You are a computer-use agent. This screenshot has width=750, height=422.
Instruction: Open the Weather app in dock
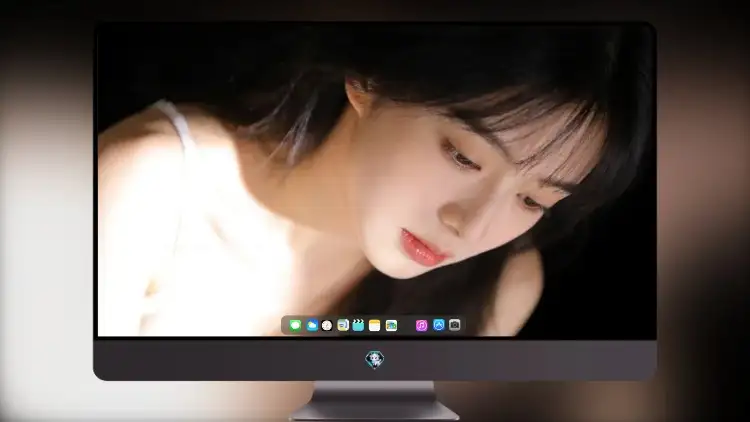click(312, 325)
